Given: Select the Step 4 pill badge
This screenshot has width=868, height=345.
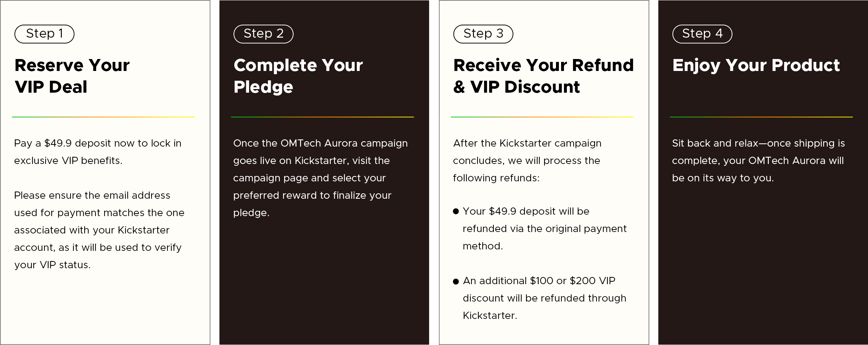Looking at the screenshot, I should point(702,34).
